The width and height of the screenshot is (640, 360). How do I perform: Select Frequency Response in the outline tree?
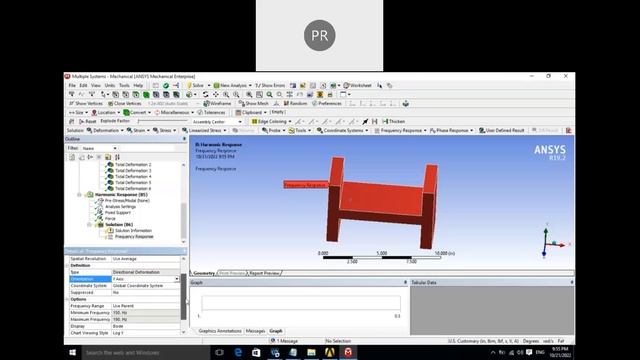(134, 237)
